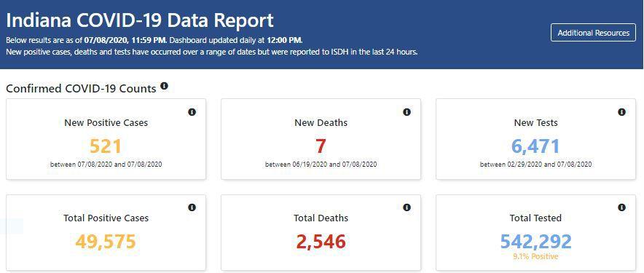Viewport: 644px width, 273px height.
Task: Click the Total Tested card label
Action: pos(535,218)
